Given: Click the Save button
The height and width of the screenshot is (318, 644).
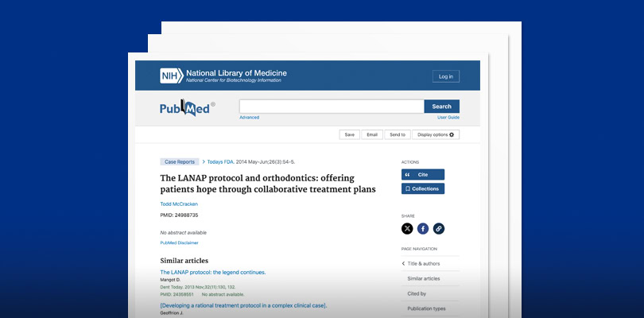Looking at the screenshot, I should pos(350,135).
